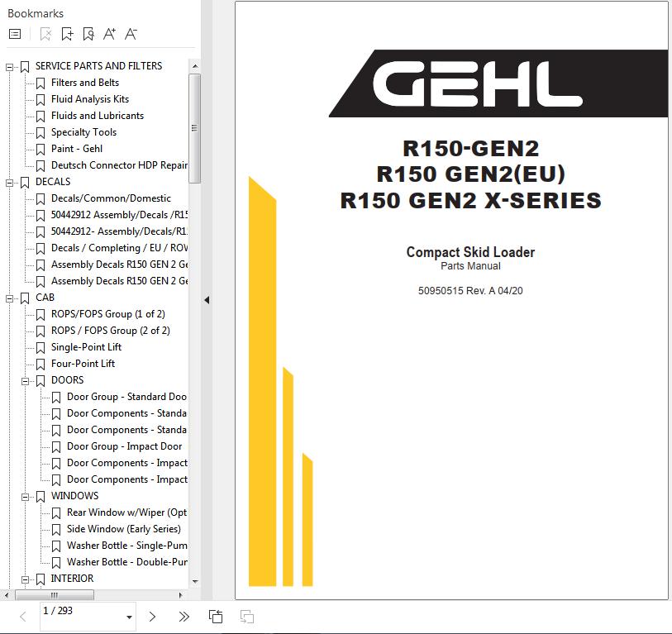Open Washer Bottle - Single-Pump bookmark
Viewport: 672px width, 634px height.
[x=126, y=546]
